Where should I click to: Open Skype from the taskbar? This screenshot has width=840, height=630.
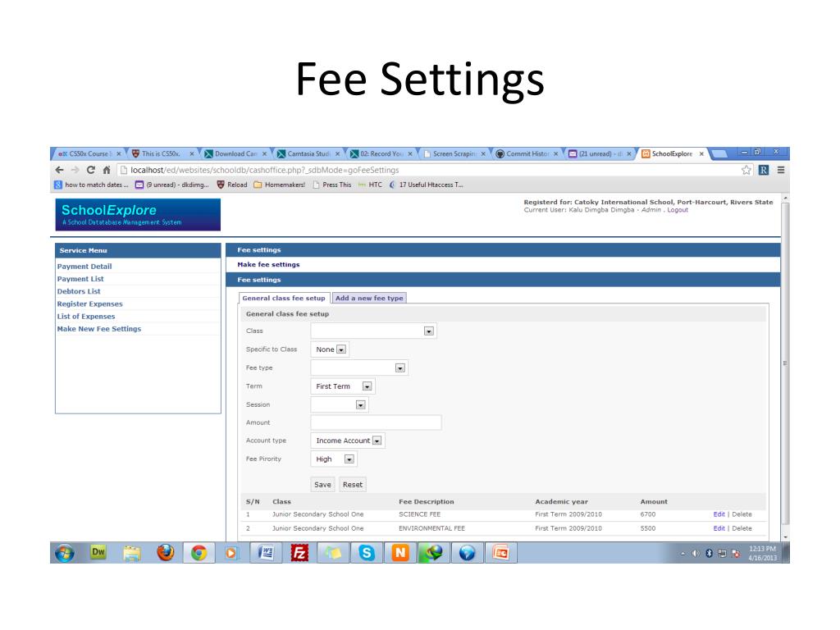click(367, 552)
